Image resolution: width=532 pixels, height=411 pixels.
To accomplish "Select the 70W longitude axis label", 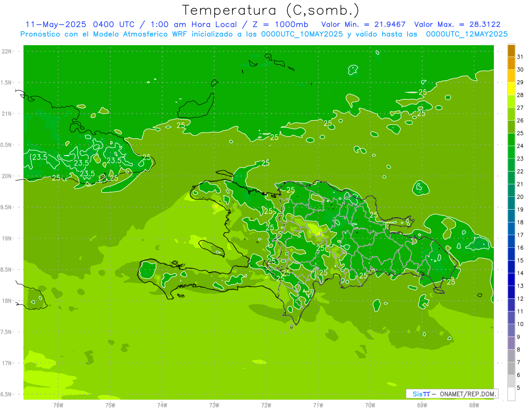I will (370, 405).
